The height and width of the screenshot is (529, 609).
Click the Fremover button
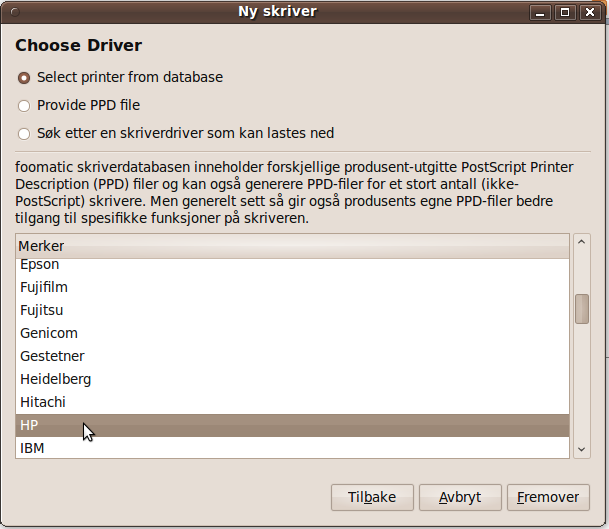[x=548, y=497]
